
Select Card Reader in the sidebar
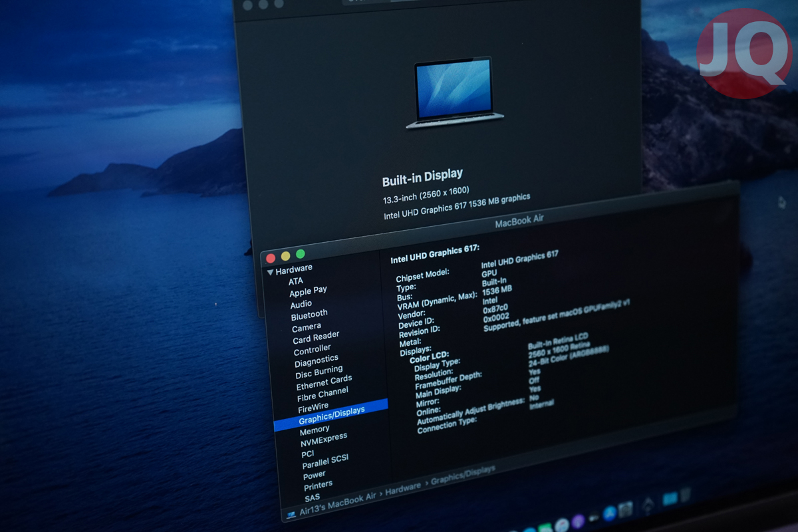(x=316, y=337)
